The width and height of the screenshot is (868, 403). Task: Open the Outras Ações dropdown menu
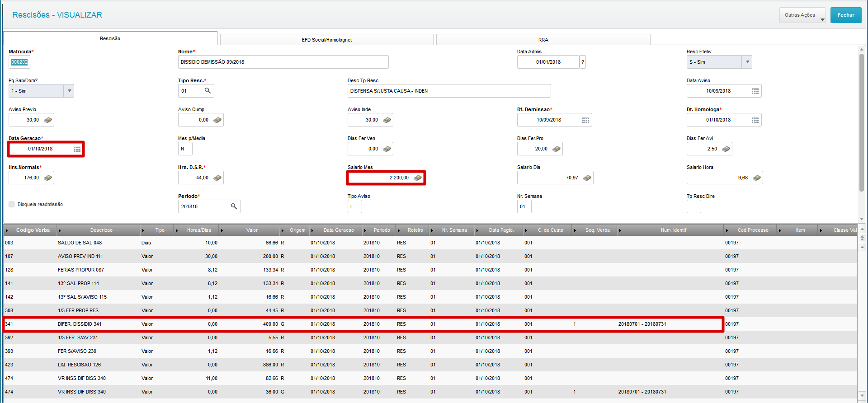tap(802, 15)
